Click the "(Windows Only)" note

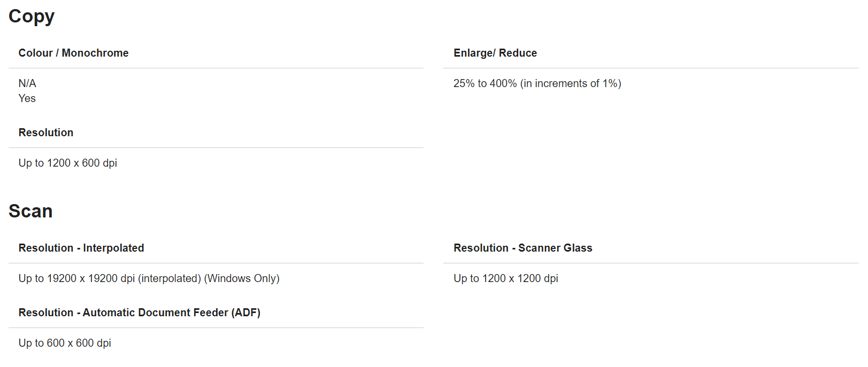pos(242,278)
